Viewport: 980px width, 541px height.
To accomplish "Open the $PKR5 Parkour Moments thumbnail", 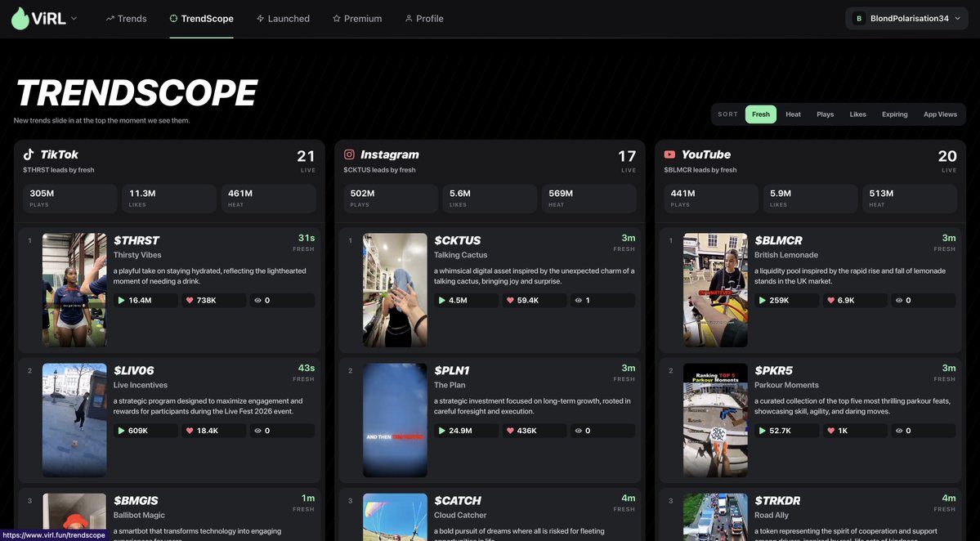I will point(715,420).
